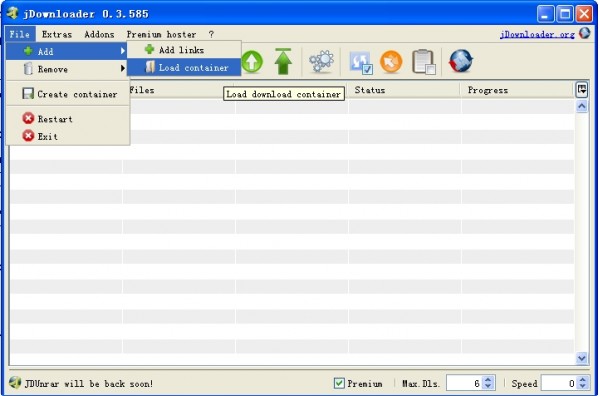Click the container icon beside Load container
Viewport: 600px width, 396px height.
[150, 67]
